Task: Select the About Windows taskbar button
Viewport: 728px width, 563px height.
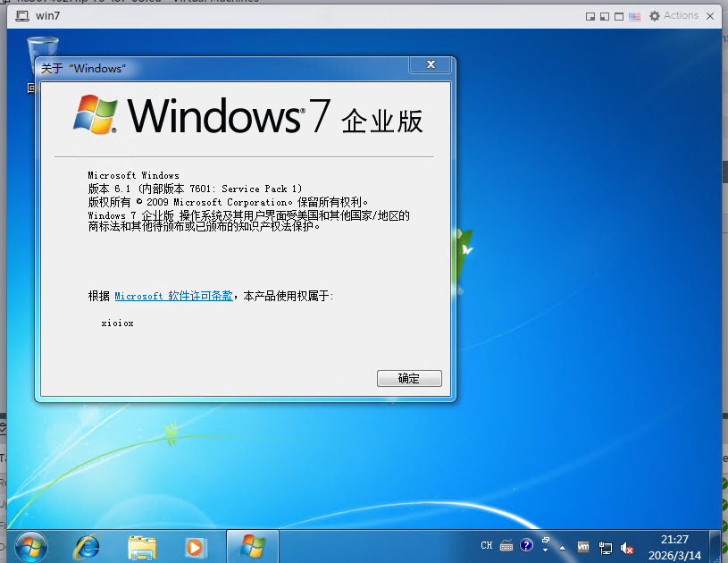Action: coord(253,546)
